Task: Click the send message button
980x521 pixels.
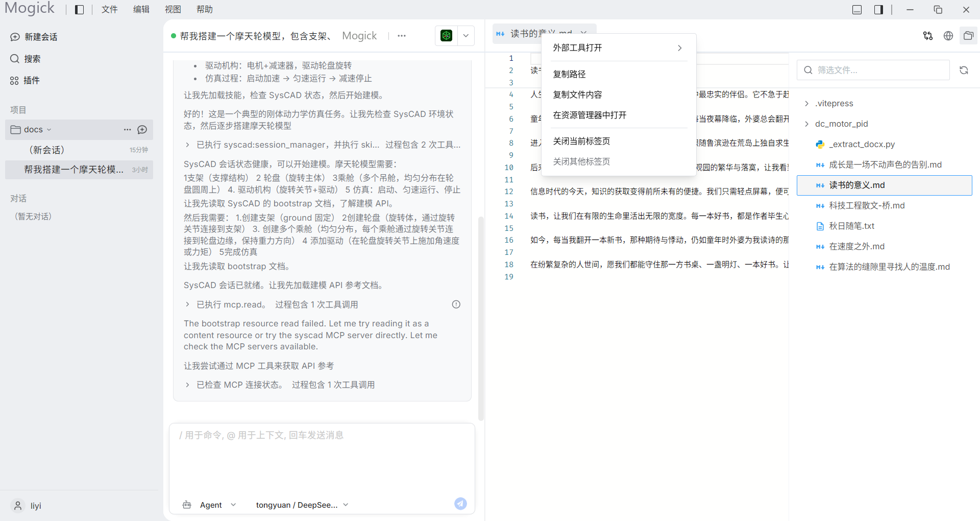Action: point(460,504)
